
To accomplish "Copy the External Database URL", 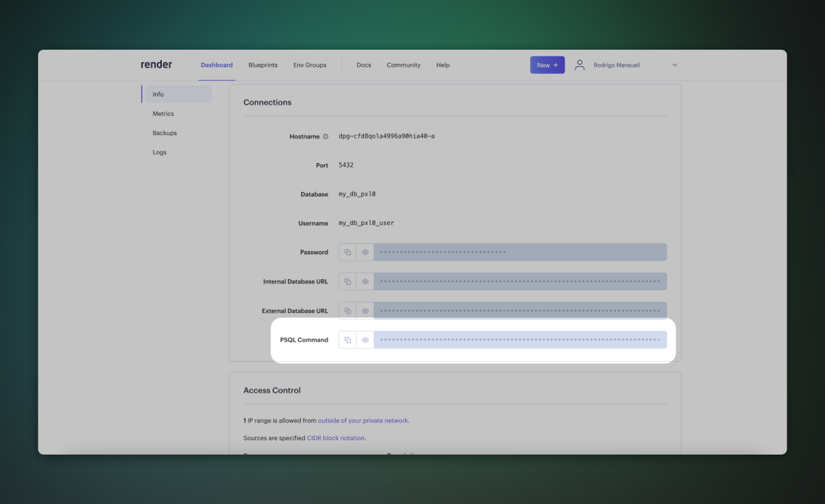I will pos(347,311).
